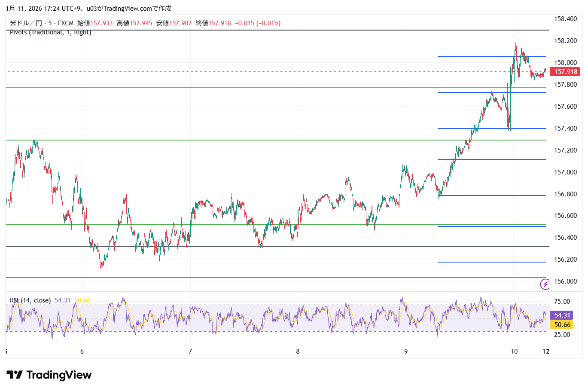588x391 pixels.
Task: Click the yellow RSI average tag 50.66
Action: [561, 325]
